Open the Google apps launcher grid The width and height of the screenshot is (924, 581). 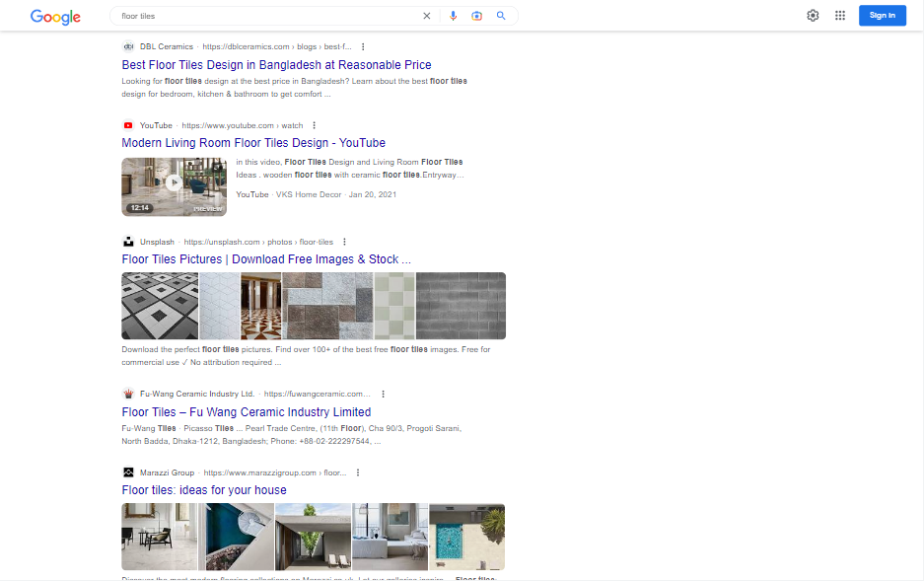(x=840, y=16)
